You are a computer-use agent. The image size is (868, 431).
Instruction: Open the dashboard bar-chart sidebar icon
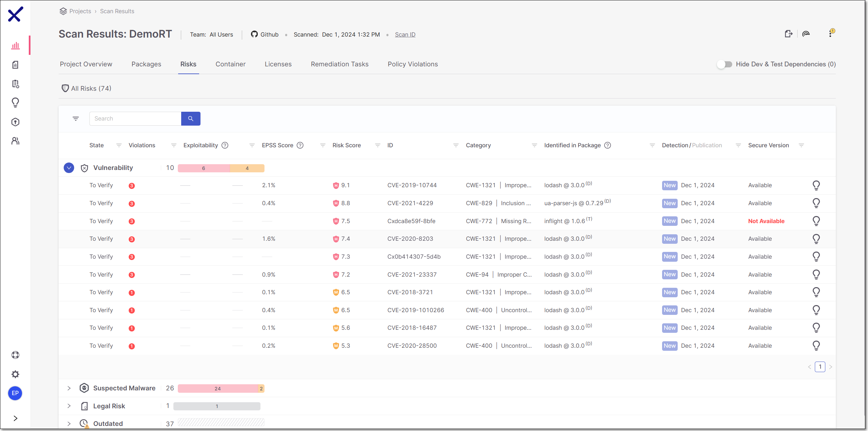[x=16, y=45]
